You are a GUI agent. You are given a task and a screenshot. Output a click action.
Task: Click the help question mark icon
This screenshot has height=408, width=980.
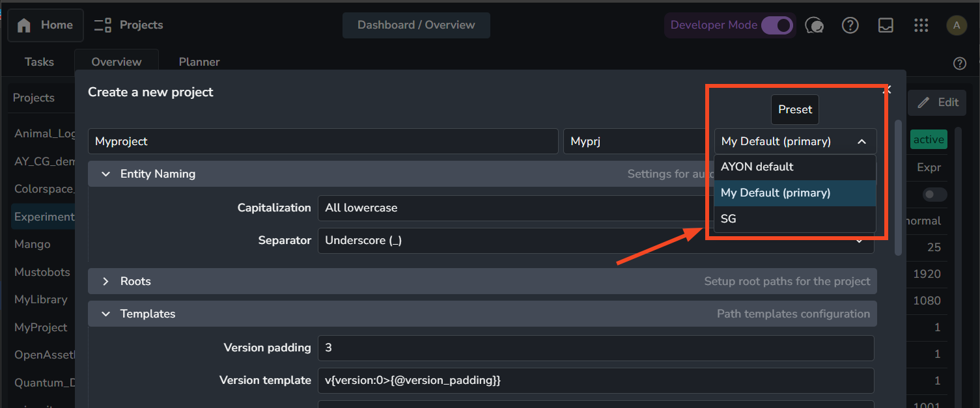point(850,25)
